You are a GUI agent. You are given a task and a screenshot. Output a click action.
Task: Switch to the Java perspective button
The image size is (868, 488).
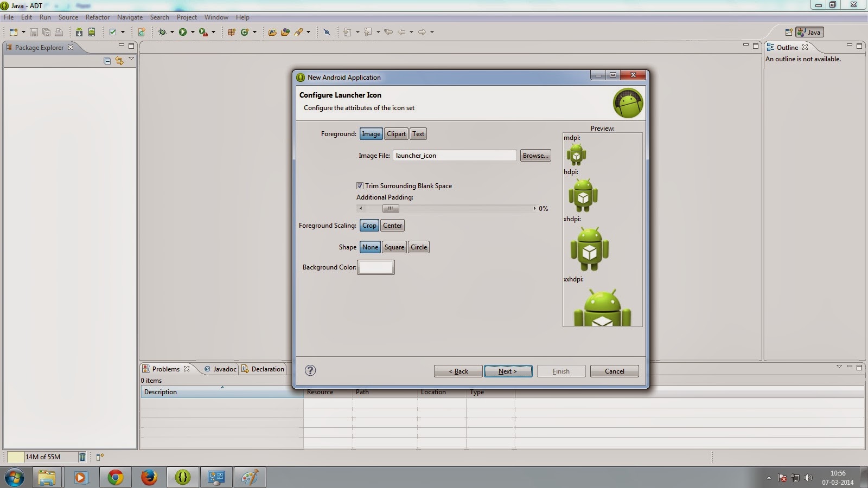point(809,32)
